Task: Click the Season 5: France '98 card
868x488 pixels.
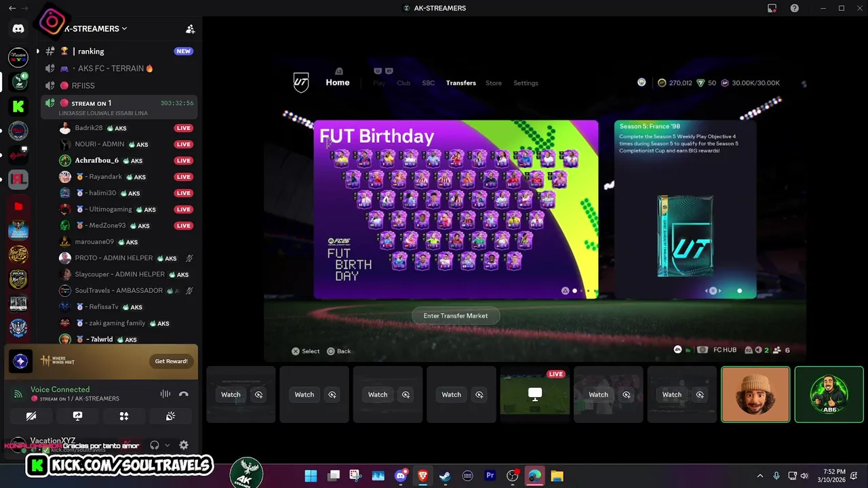Action: pos(685,209)
